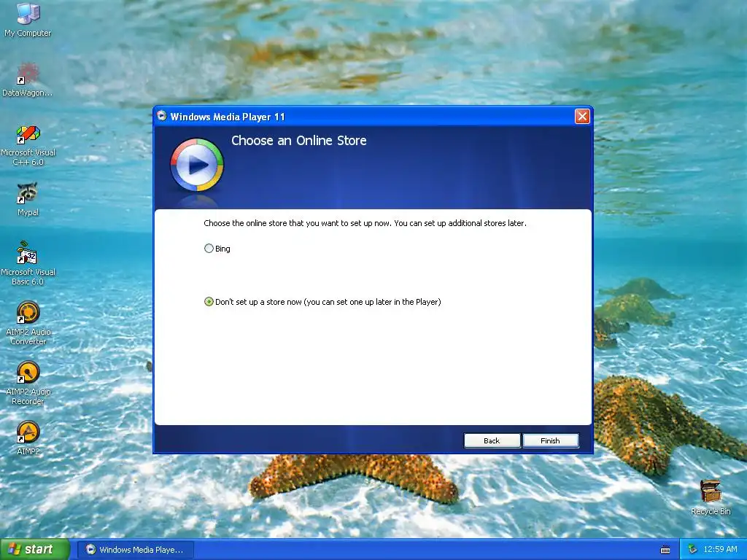The height and width of the screenshot is (560, 747).
Task: Click the Windows Media Player logo in dialog
Action: (x=197, y=165)
